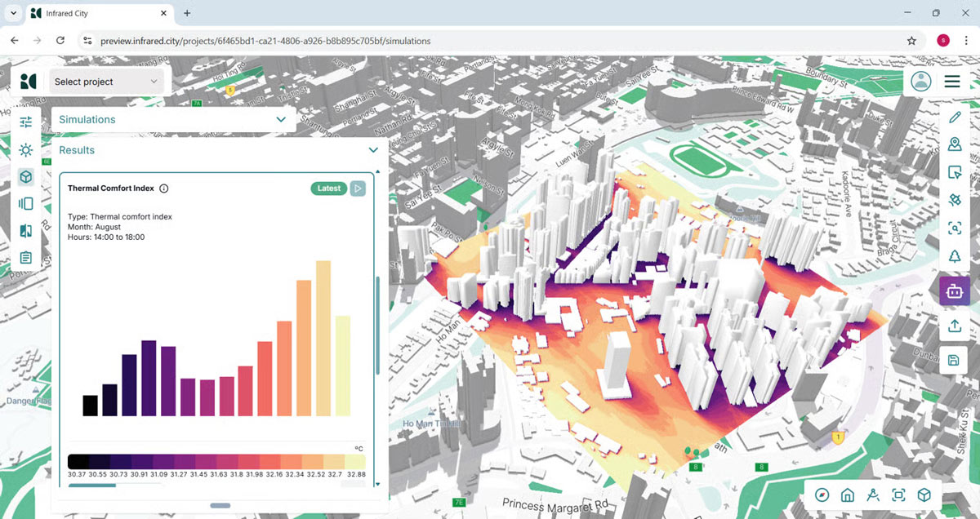Screen dimensions: 980x519
Task: Toggle the fit-to-frame icon in bottom toolbar
Action: tap(898, 495)
